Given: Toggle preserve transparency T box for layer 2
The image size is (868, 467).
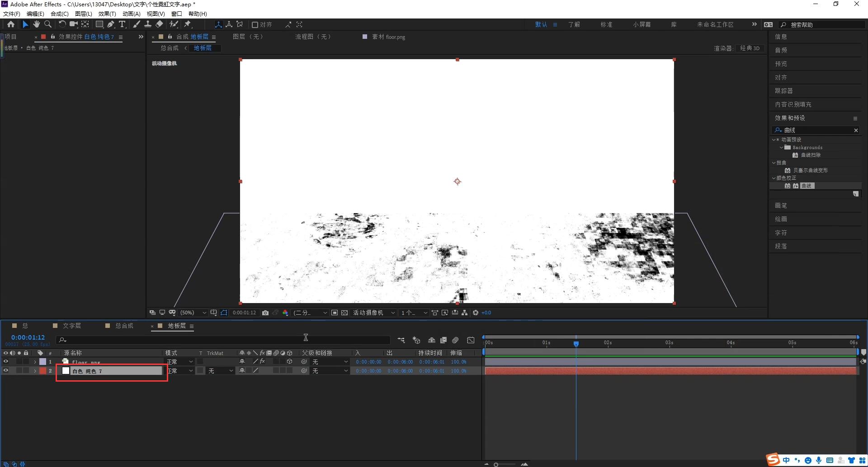Looking at the screenshot, I should point(200,370).
